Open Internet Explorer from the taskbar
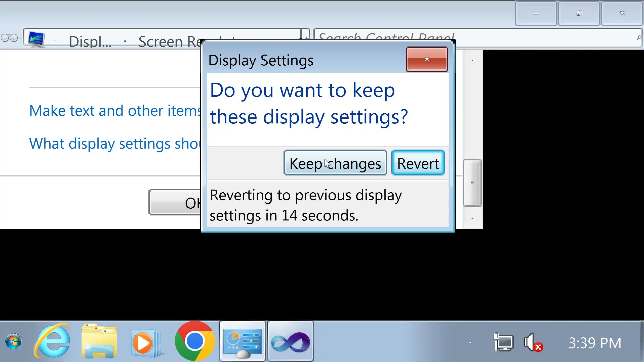 [52, 341]
